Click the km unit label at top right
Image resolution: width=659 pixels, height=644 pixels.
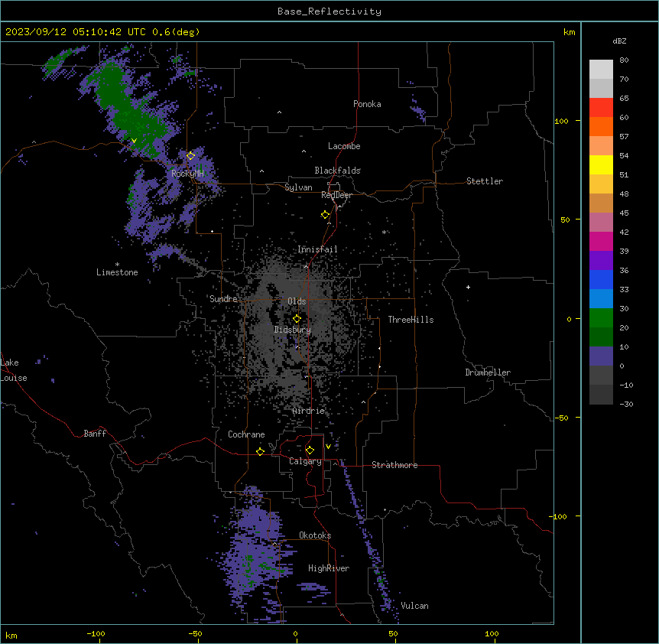[569, 32]
